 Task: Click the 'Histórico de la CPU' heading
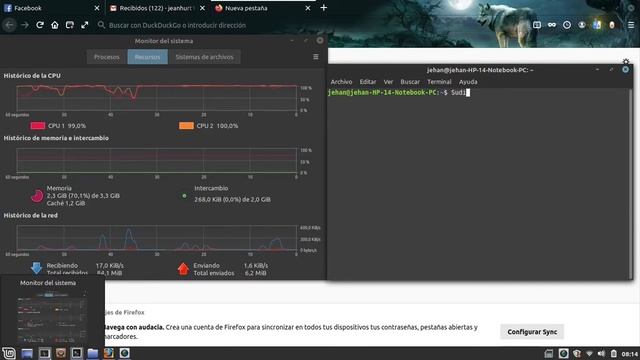pos(32,76)
